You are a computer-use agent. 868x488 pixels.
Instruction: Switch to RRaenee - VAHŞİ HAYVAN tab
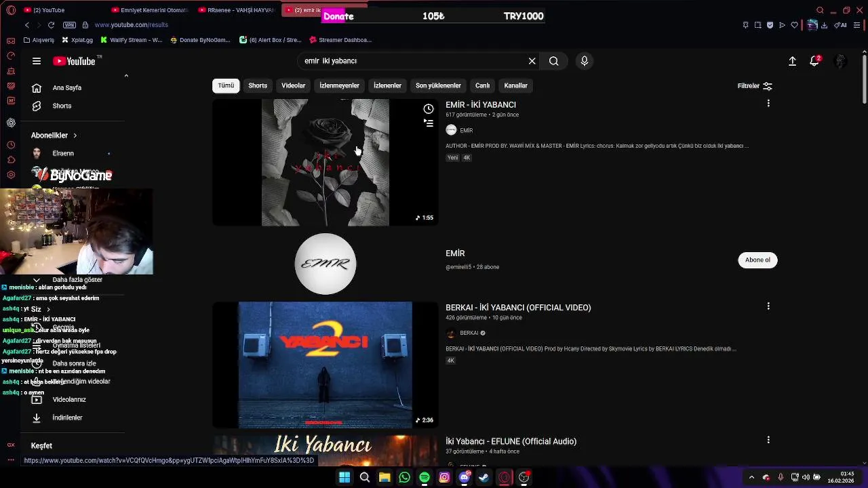tap(236, 10)
